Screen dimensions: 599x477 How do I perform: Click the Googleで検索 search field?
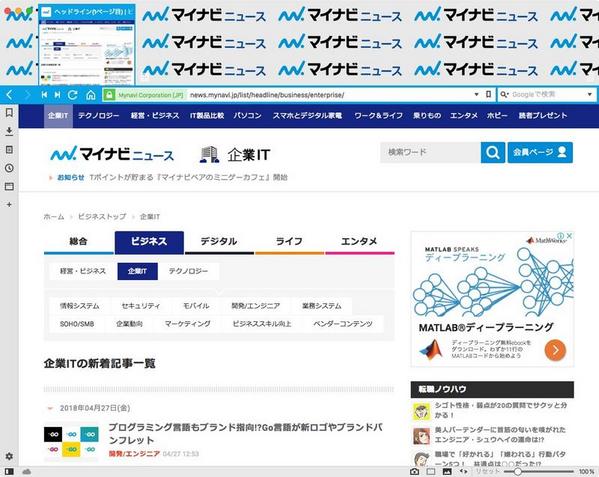tap(547, 94)
